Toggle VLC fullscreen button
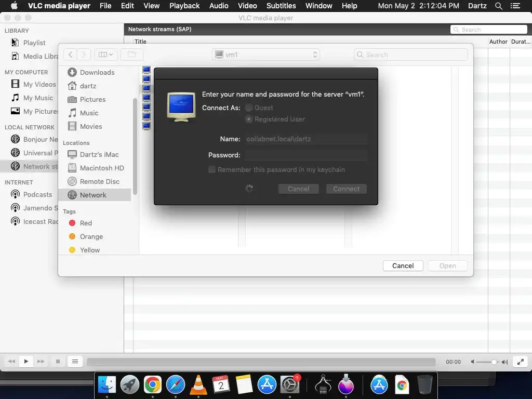Image resolution: width=532 pixels, height=399 pixels. (x=521, y=362)
